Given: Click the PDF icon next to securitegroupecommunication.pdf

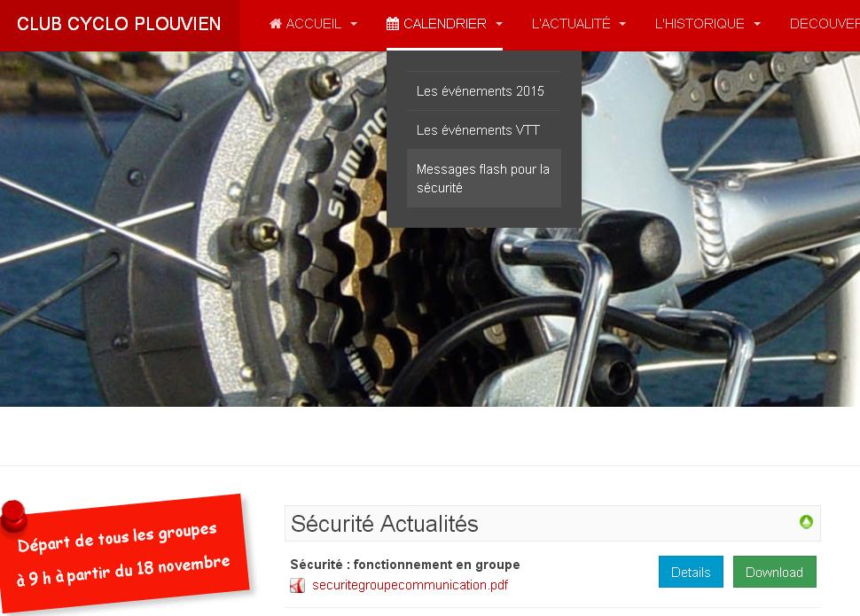Looking at the screenshot, I should tap(297, 586).
